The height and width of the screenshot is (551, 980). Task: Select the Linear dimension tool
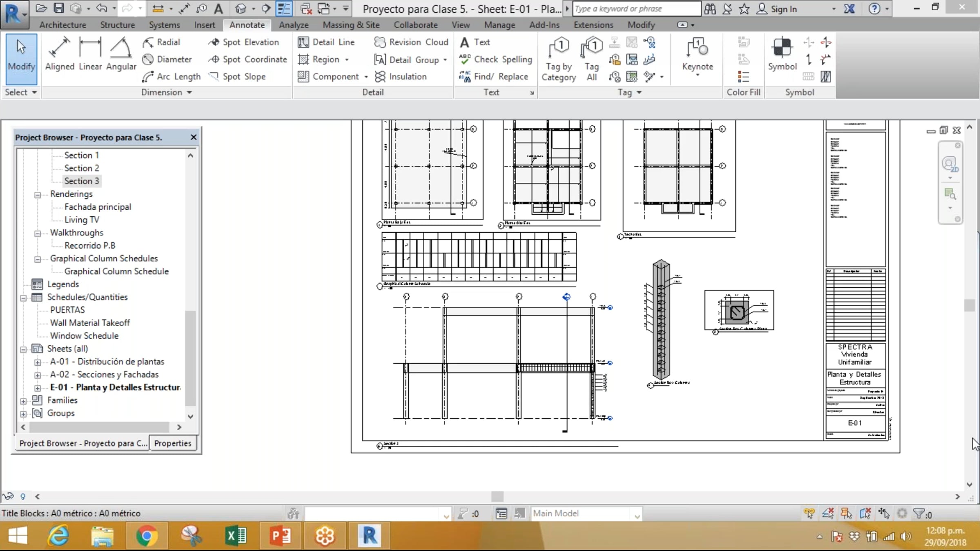(90, 54)
